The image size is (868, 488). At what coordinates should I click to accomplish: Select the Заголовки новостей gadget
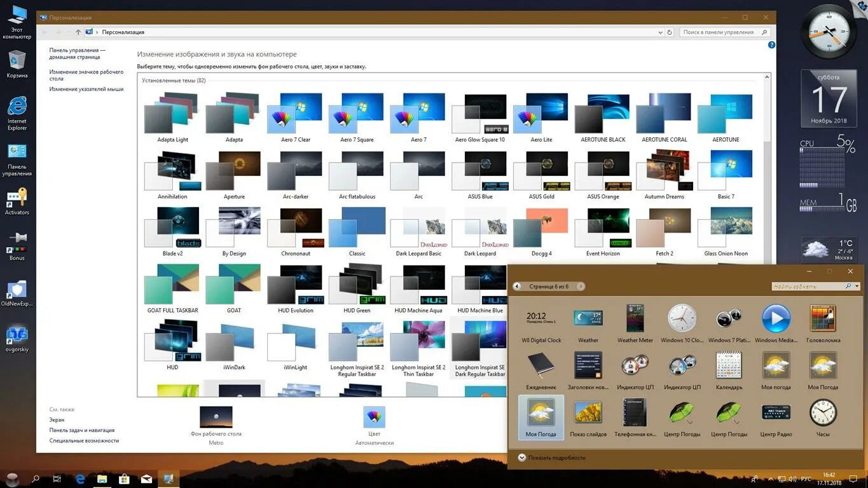[x=588, y=371]
